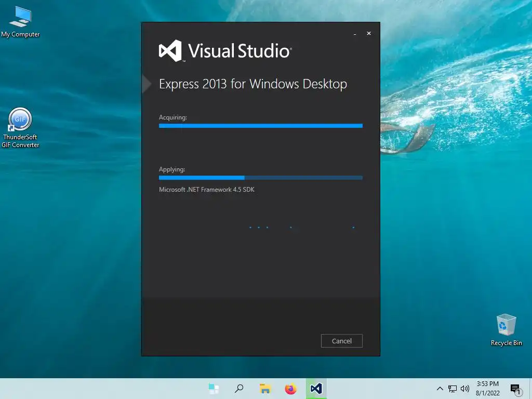The image size is (532, 399).
Task: Click the Express 2013 for Windows Desktop heading
Action: pyautogui.click(x=253, y=84)
